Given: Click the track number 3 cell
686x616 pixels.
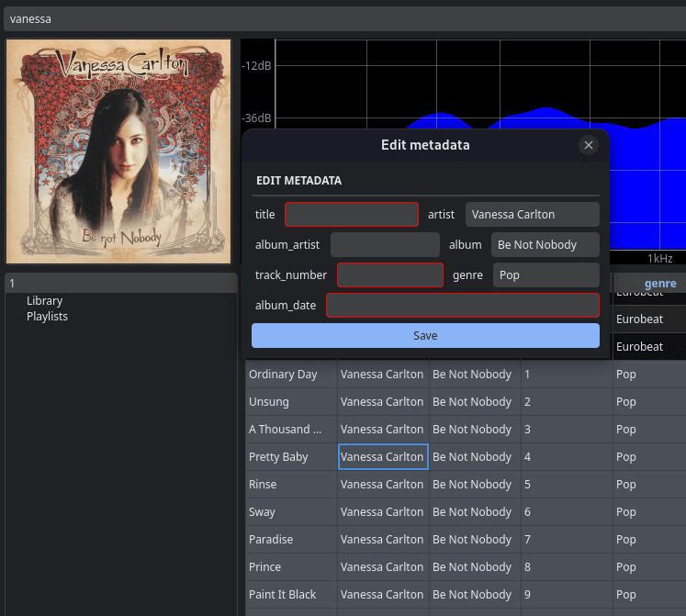Looking at the screenshot, I should [x=567, y=430].
